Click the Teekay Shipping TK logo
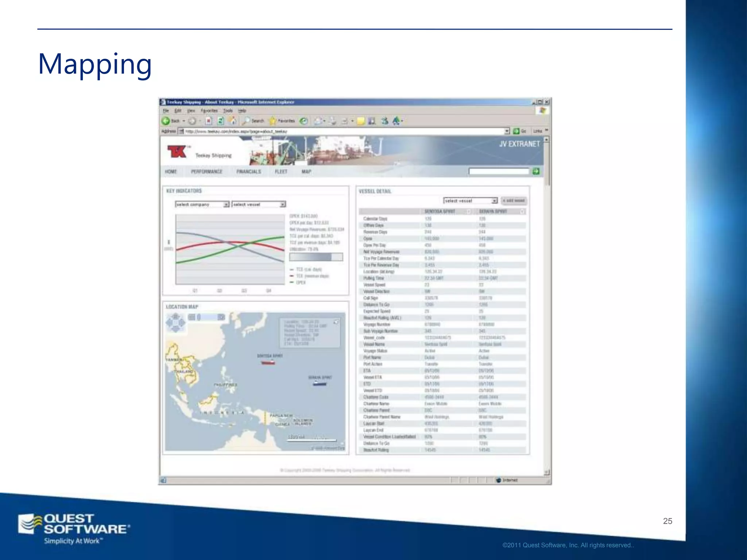 pyautogui.click(x=178, y=151)
